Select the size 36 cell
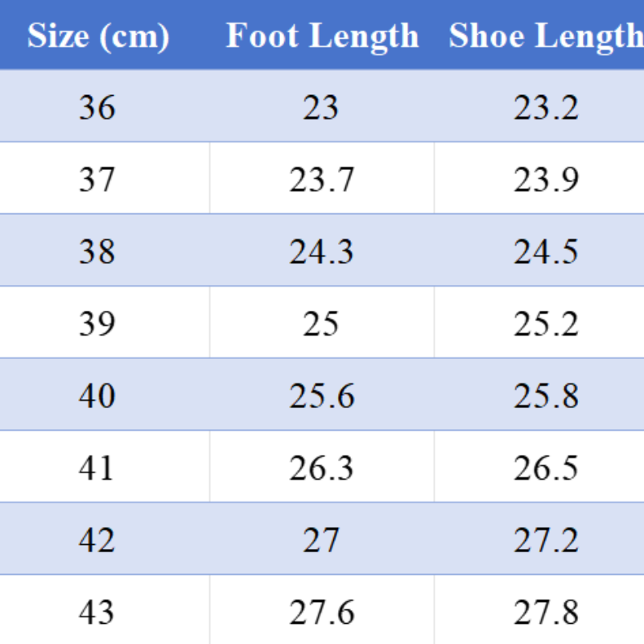 click(97, 107)
